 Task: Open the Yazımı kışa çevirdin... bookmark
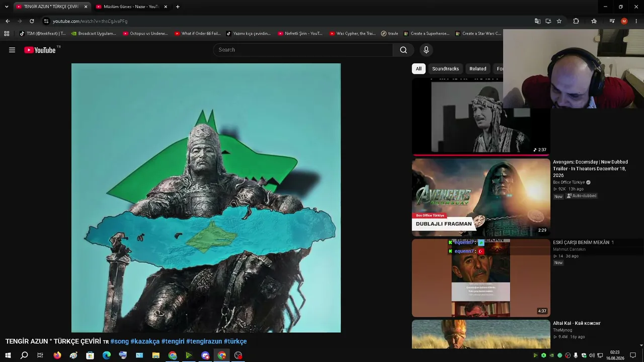tap(248, 34)
